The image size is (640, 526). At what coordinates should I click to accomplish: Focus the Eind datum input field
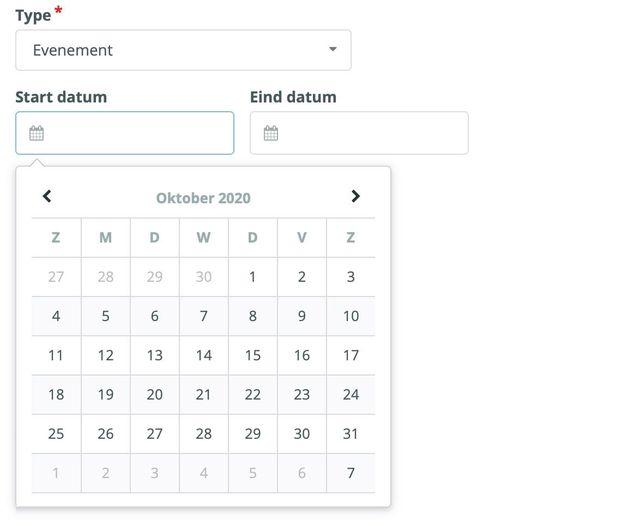(x=359, y=133)
